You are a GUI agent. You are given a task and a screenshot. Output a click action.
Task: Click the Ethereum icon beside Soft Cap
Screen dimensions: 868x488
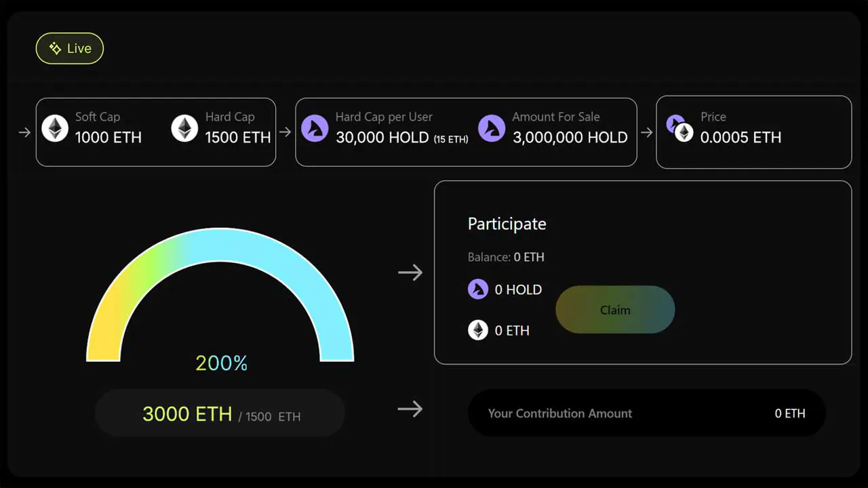[x=55, y=128]
